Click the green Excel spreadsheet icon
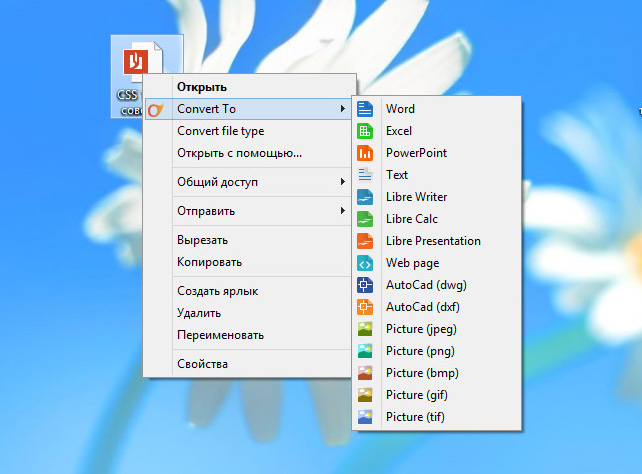Image resolution: width=642 pixels, height=474 pixels. [365, 131]
